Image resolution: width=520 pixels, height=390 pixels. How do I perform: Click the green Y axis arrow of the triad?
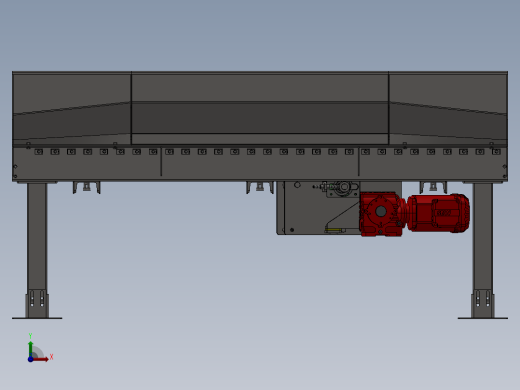(31, 349)
